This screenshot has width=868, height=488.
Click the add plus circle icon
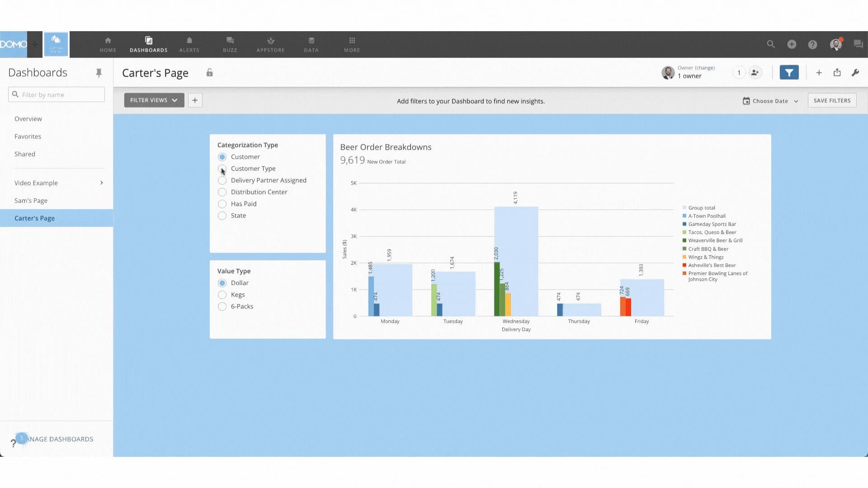(x=792, y=44)
